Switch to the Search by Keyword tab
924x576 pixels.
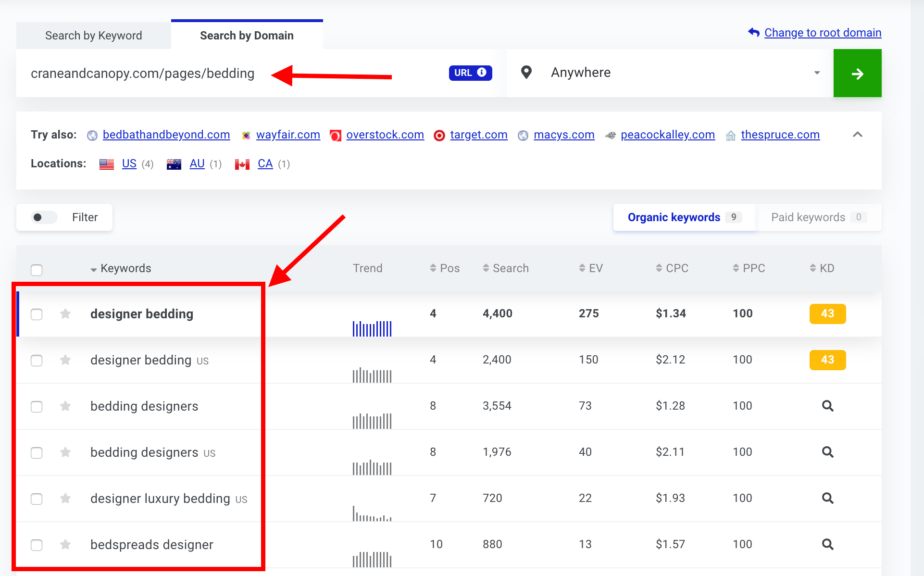point(93,35)
